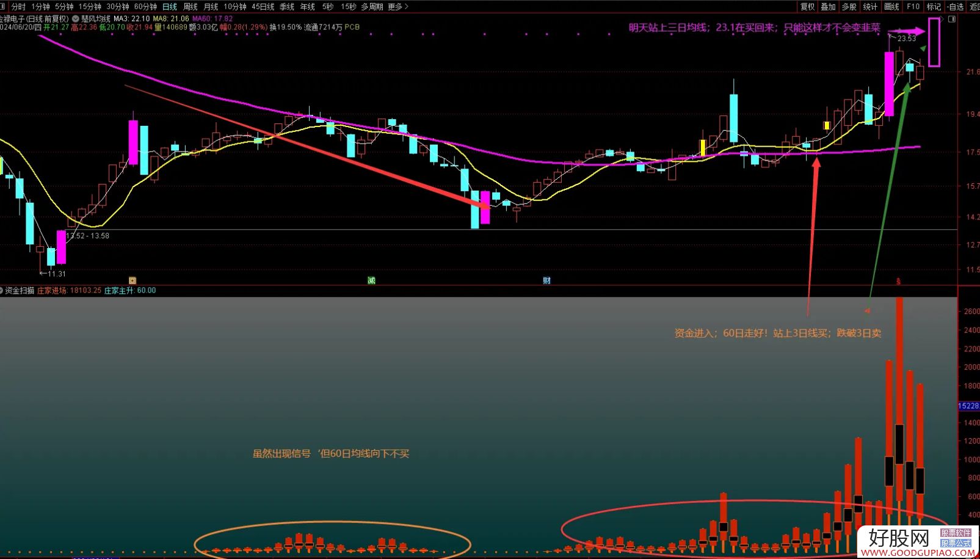Screen dimensions: 980x559
Task: Select the 30分钟 period tab
Action: pos(118,7)
